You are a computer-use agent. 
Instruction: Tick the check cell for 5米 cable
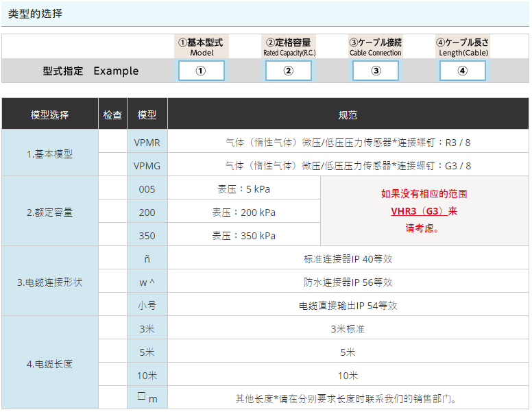pos(112,352)
